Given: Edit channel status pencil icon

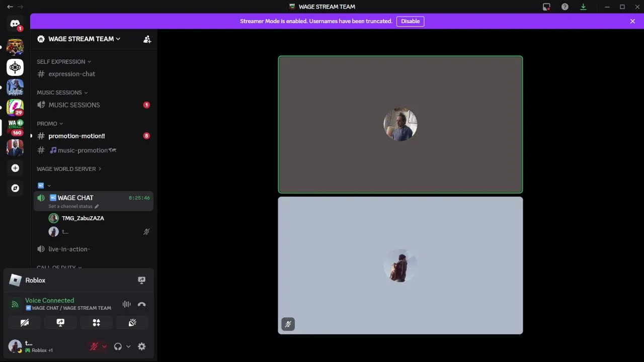Looking at the screenshot, I should click(97, 206).
